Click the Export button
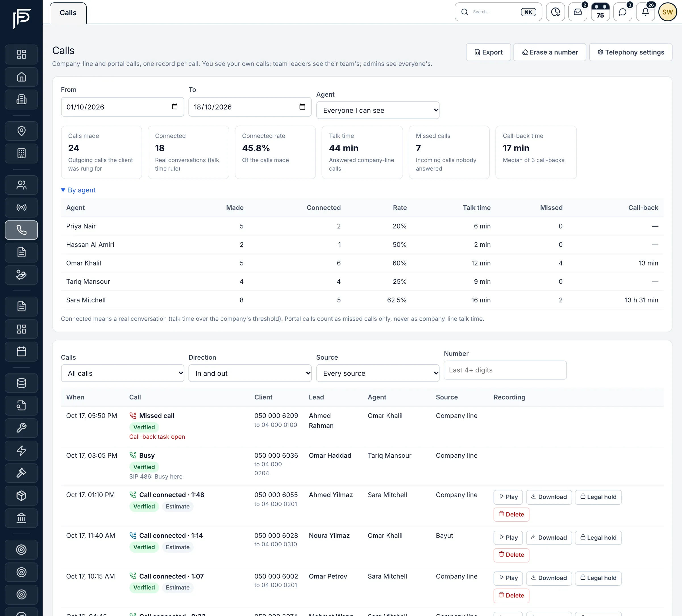 [488, 52]
